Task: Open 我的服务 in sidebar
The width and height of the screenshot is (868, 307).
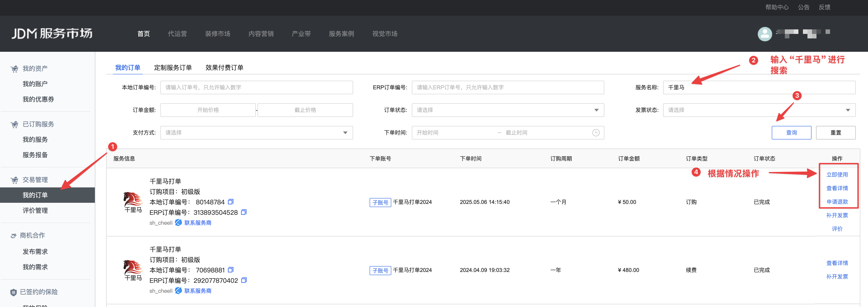Action: click(x=35, y=139)
